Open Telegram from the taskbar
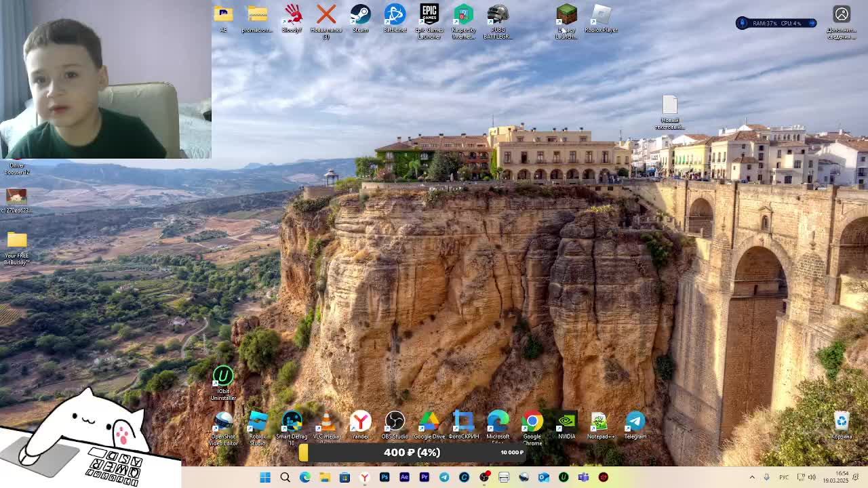This screenshot has height=488, width=868. pyautogui.click(x=444, y=477)
